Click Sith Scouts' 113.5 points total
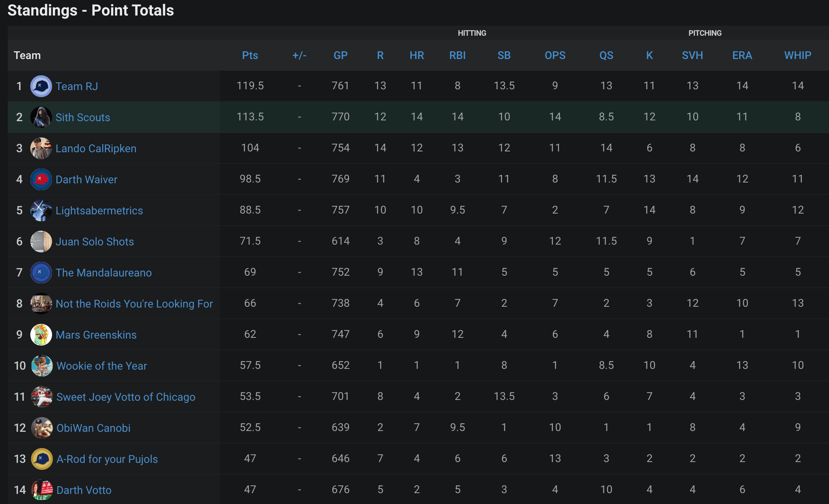829x504 pixels. point(250,116)
